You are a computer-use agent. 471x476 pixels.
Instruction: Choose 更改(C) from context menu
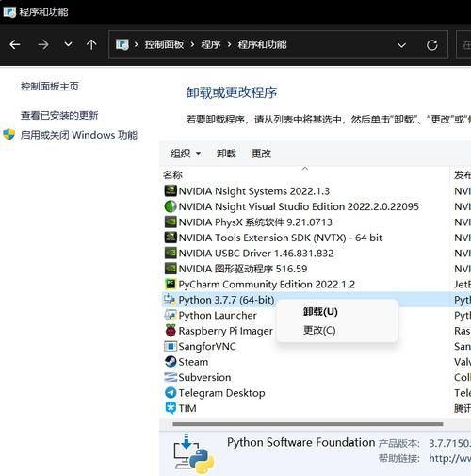click(x=319, y=331)
